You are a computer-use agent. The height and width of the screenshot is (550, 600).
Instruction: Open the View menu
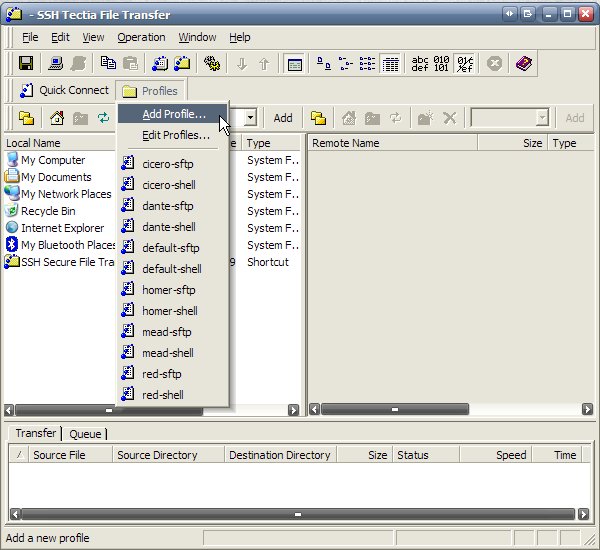tap(93, 38)
